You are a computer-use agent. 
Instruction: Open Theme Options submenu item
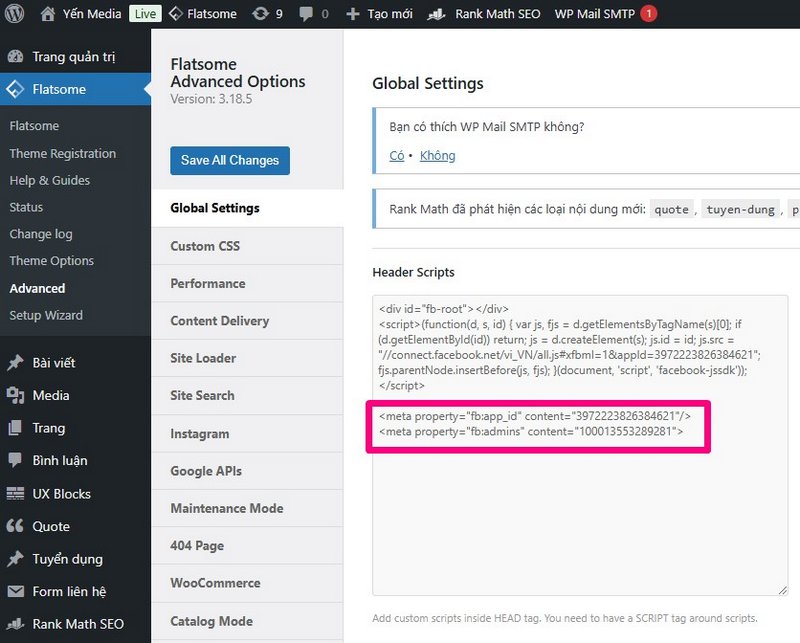pos(52,261)
